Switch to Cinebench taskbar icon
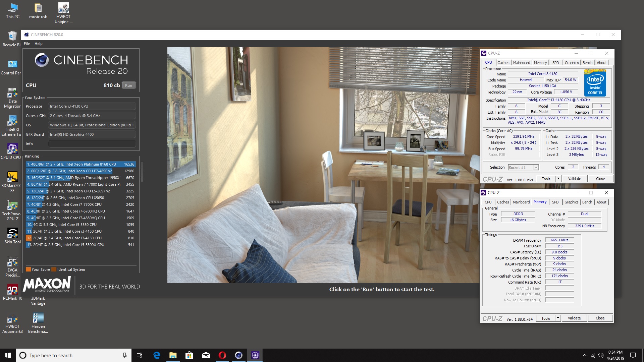This screenshot has height=362, width=644. (x=239, y=355)
